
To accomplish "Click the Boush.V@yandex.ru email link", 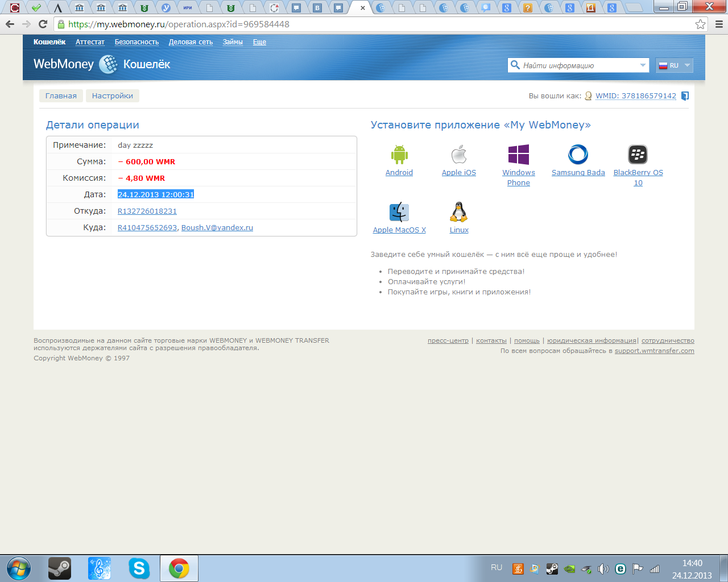I will click(x=217, y=227).
